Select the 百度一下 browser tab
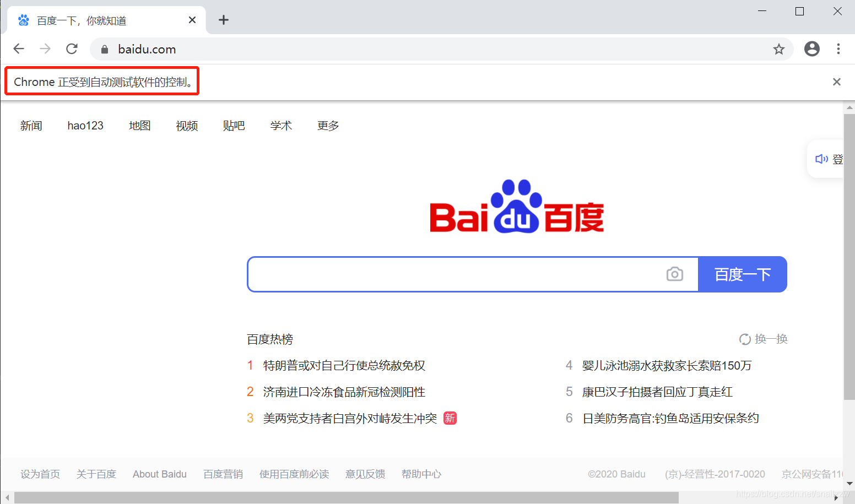855x504 pixels. coord(106,20)
